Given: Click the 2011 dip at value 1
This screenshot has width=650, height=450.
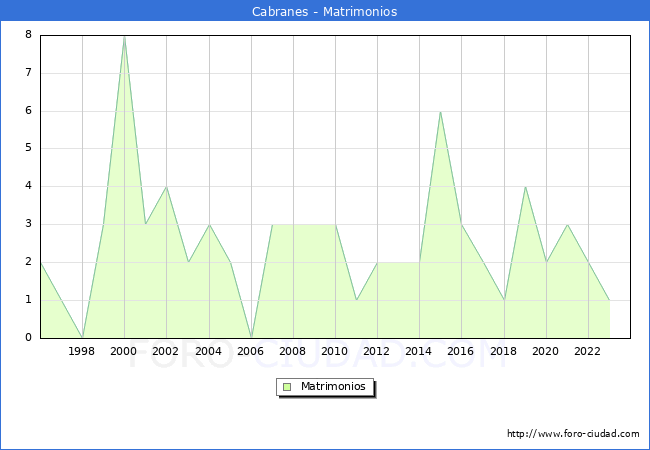Looking at the screenshot, I should click(x=357, y=300).
